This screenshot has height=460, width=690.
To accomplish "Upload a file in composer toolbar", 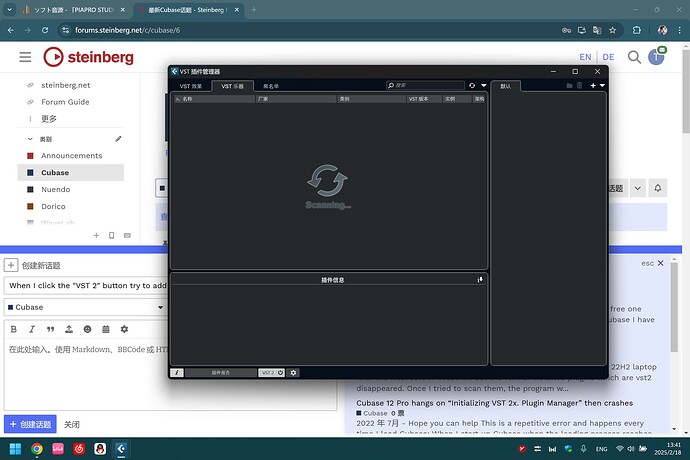I will click(x=69, y=329).
